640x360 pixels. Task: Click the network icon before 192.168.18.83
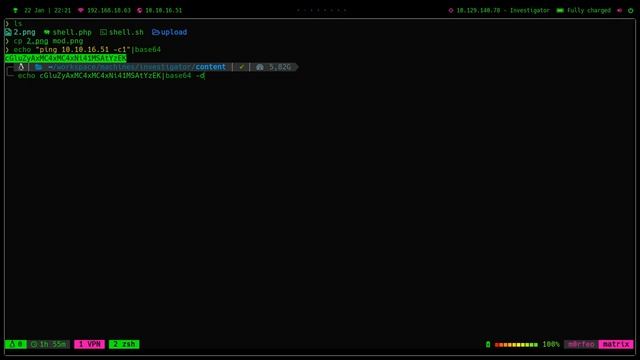(x=81, y=11)
